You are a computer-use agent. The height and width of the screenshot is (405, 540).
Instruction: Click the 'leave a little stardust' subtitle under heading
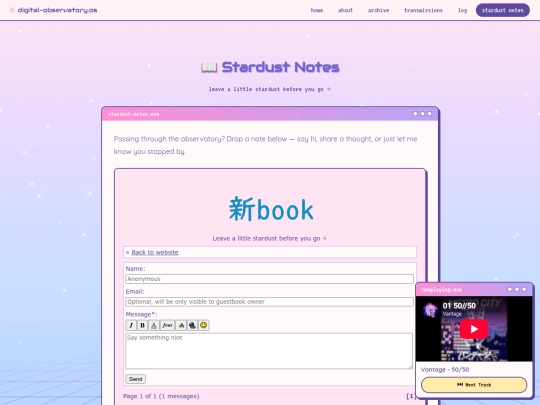click(x=269, y=89)
